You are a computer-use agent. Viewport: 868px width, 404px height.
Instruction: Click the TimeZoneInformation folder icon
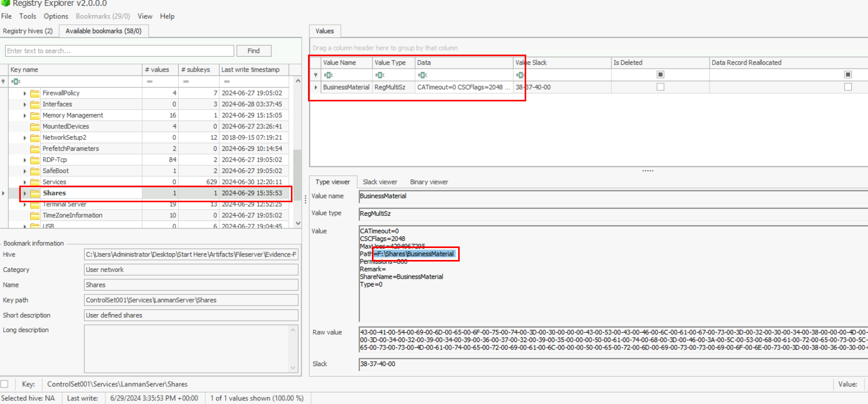point(35,215)
